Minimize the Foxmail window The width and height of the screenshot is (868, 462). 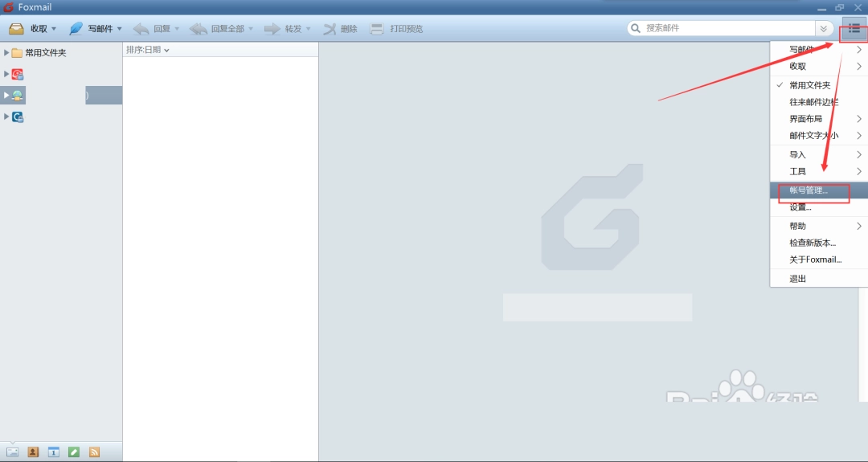pos(821,8)
